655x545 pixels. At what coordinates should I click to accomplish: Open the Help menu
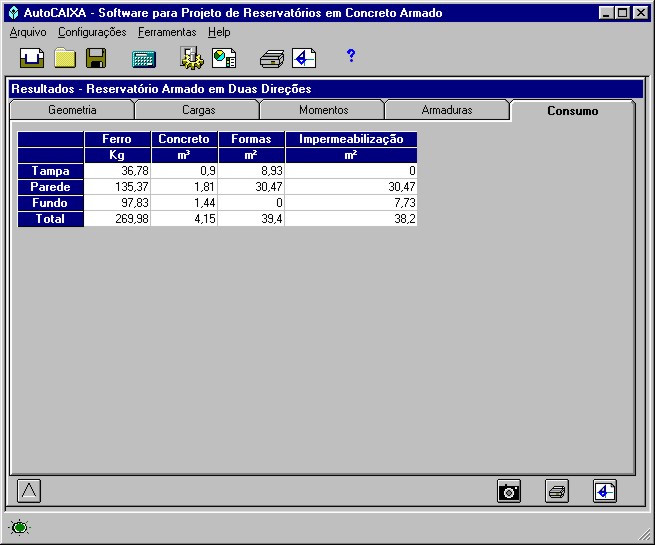(219, 32)
